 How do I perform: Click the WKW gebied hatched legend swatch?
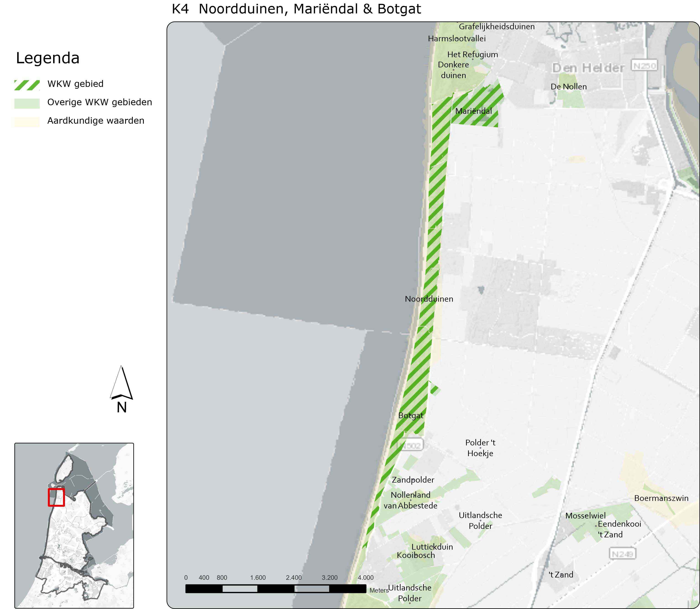pyautogui.click(x=27, y=85)
